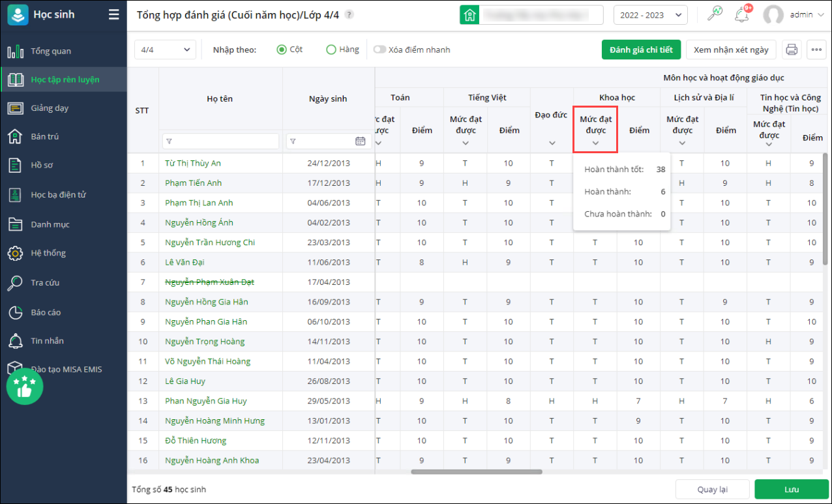Screen dimensions: 832x504
Task: Open the 2022 - 2023 school year dropdown
Action: [x=650, y=15]
